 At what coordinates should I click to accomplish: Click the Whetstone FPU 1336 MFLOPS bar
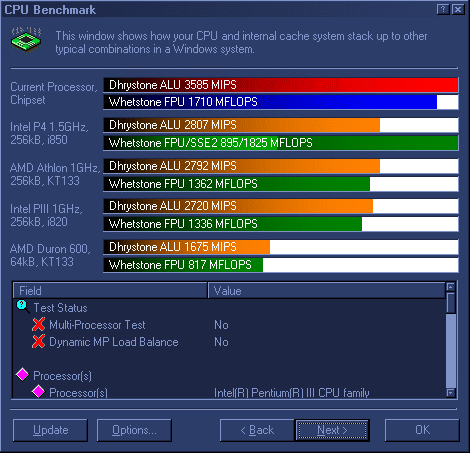coord(281,224)
